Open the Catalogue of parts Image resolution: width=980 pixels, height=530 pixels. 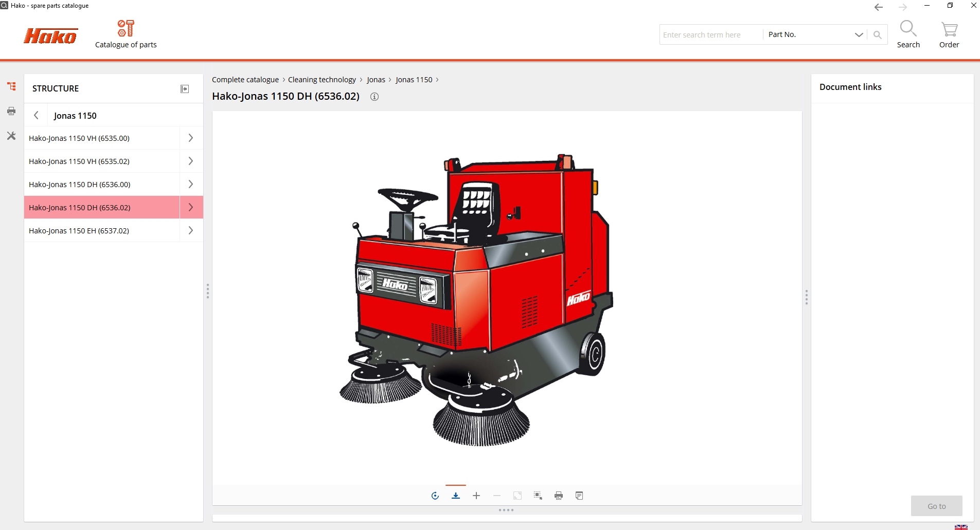point(126,34)
